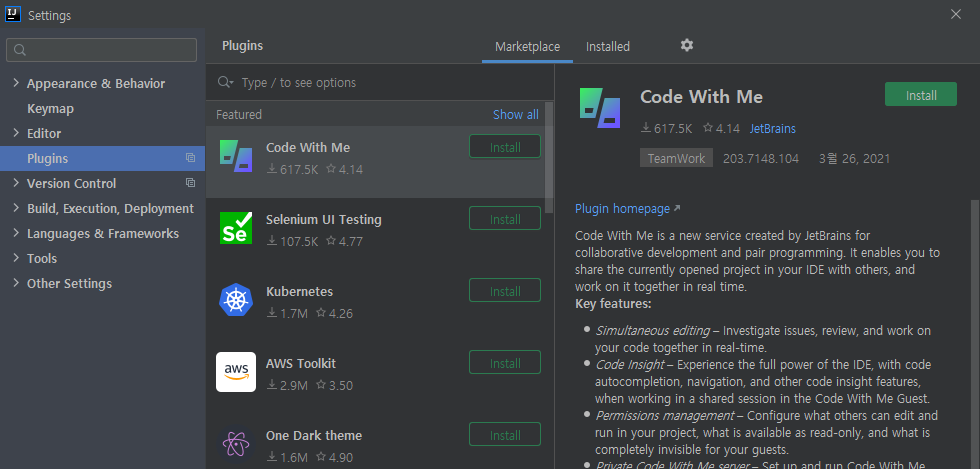
Task: Click the plugins settings gear icon
Action: [x=687, y=45]
